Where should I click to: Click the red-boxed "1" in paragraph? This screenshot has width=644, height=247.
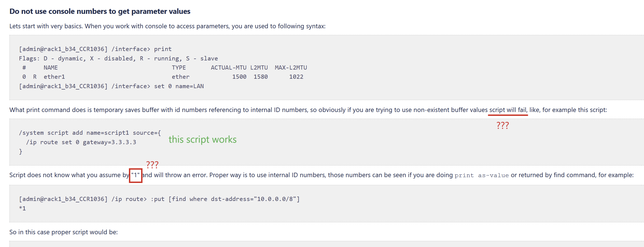tap(136, 175)
